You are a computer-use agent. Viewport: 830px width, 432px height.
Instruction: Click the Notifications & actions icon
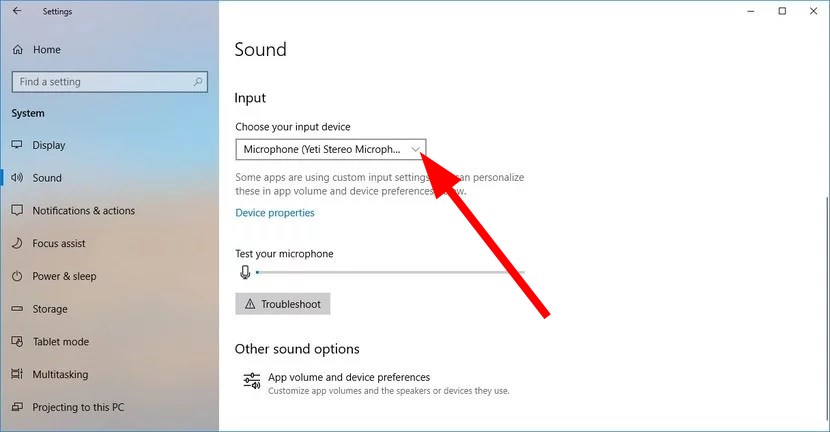pyautogui.click(x=17, y=211)
